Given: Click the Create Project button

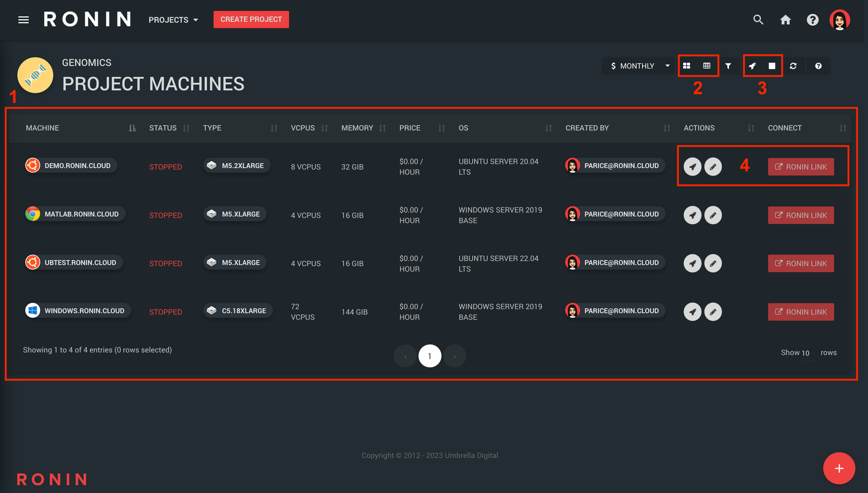Looking at the screenshot, I should pos(251,20).
